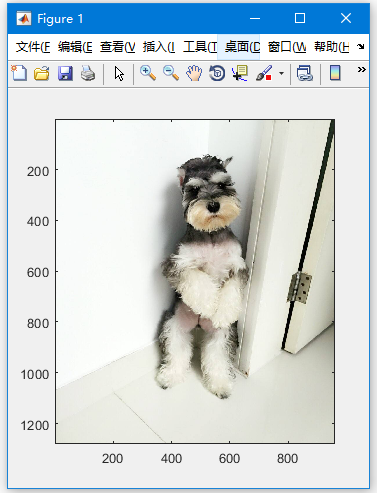Activate the Zoom Out magnifier tool
Image resolution: width=377 pixels, height=493 pixels.
[171, 73]
